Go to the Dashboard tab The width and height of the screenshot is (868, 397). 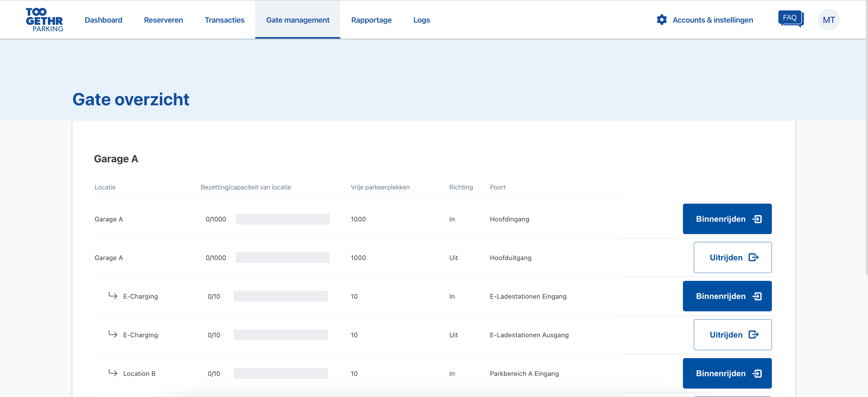[x=103, y=20]
